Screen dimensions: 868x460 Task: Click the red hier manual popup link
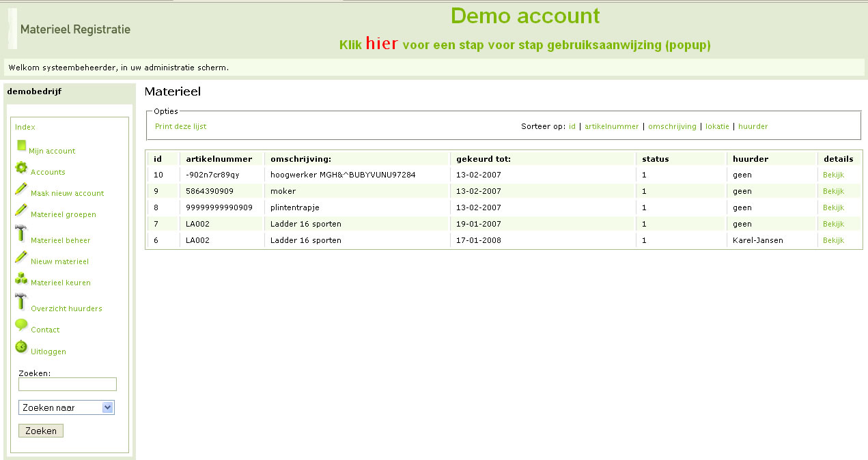tap(382, 44)
